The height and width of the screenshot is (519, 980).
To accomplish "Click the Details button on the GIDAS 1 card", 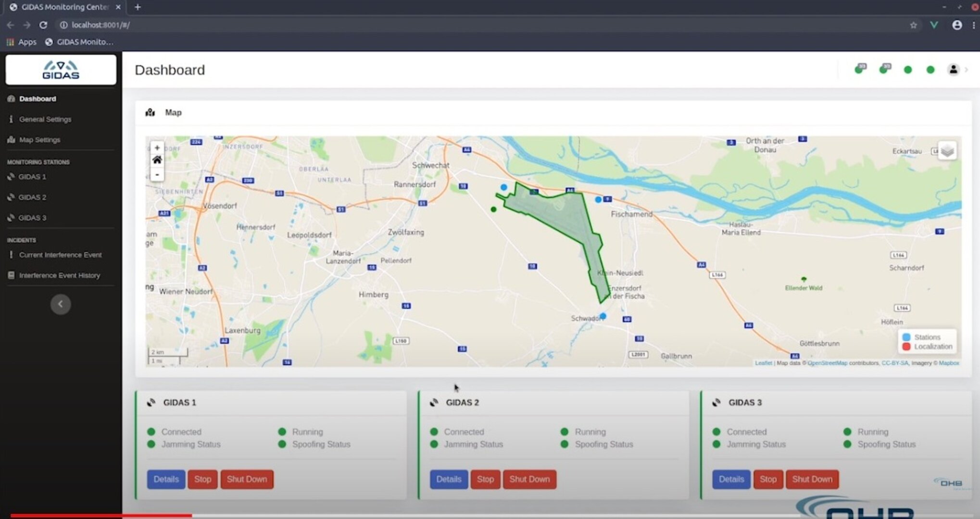I will click(x=165, y=479).
